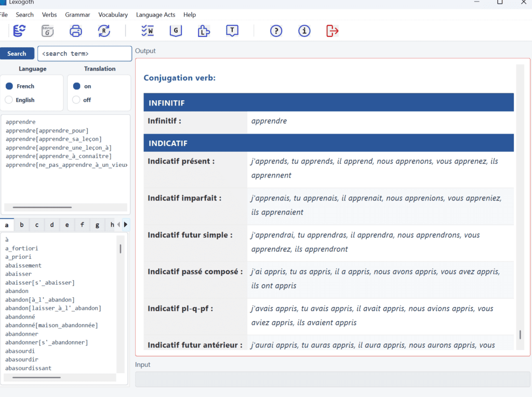Select 'apprendre[apprendre_à_connaître]' result

(x=58, y=156)
